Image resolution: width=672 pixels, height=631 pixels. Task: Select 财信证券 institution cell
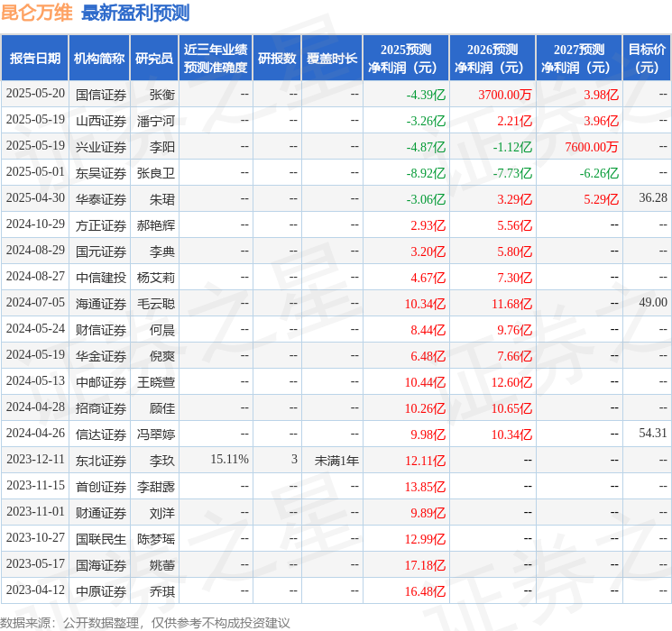pos(101,330)
